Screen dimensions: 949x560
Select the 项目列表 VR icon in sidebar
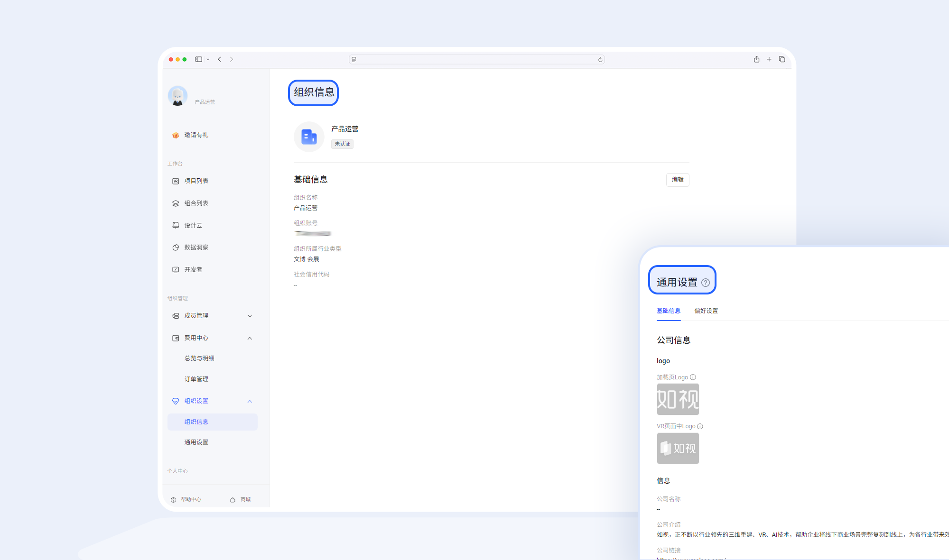click(x=176, y=181)
